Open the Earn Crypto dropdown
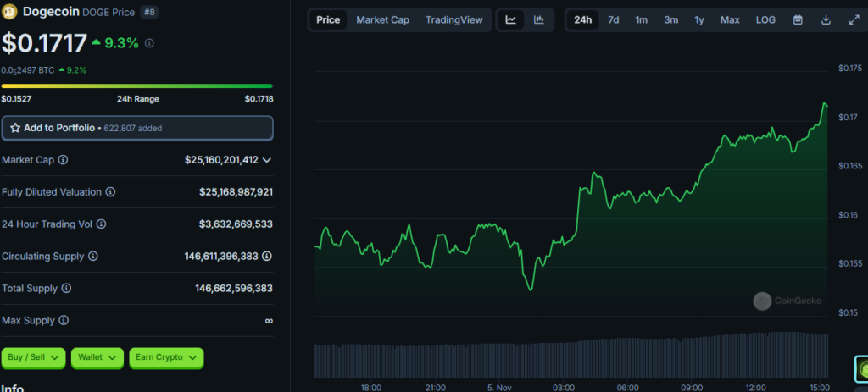The image size is (868, 392). pyautogui.click(x=166, y=357)
